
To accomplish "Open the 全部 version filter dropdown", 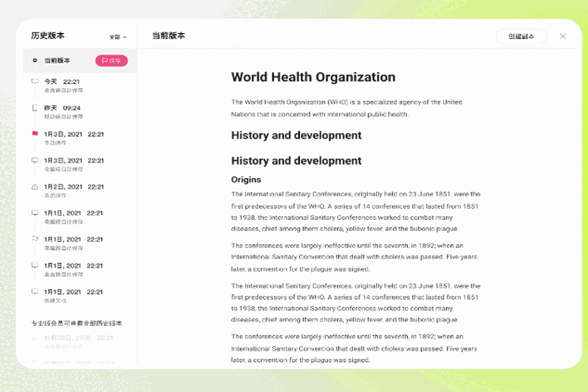I will [x=118, y=37].
